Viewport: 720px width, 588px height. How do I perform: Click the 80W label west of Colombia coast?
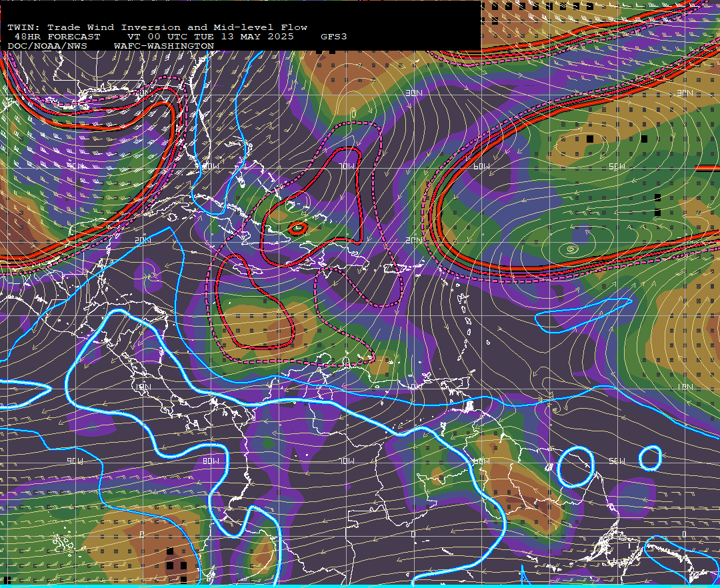[211, 461]
